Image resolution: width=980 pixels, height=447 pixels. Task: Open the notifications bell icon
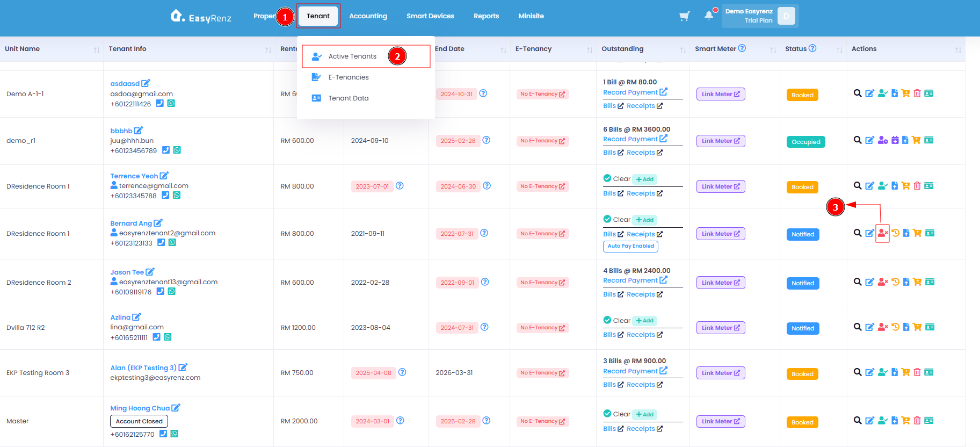coord(709,16)
